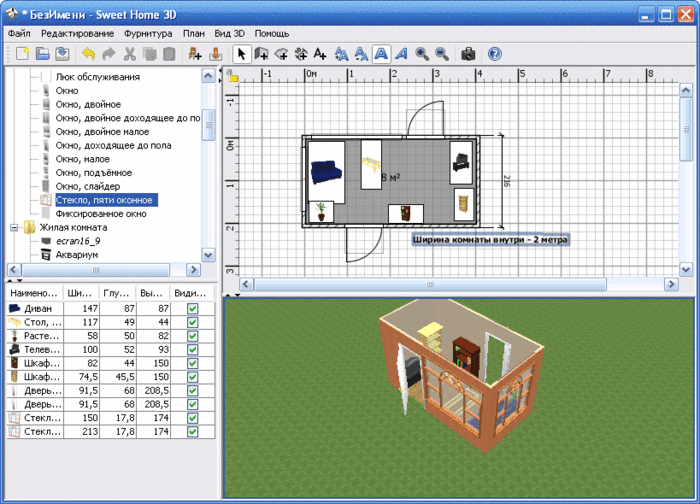Click the undo arrow icon
This screenshot has width=700, height=504.
88,54
